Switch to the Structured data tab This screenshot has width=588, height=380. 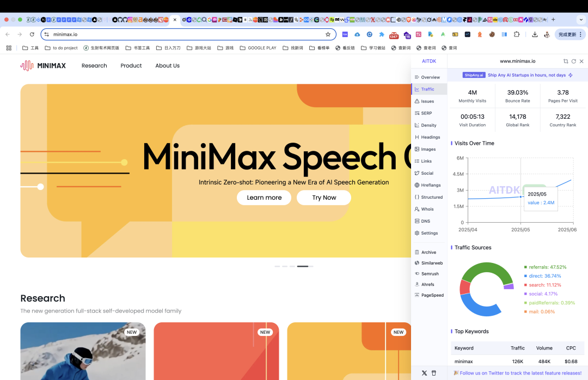pyautogui.click(x=428, y=197)
